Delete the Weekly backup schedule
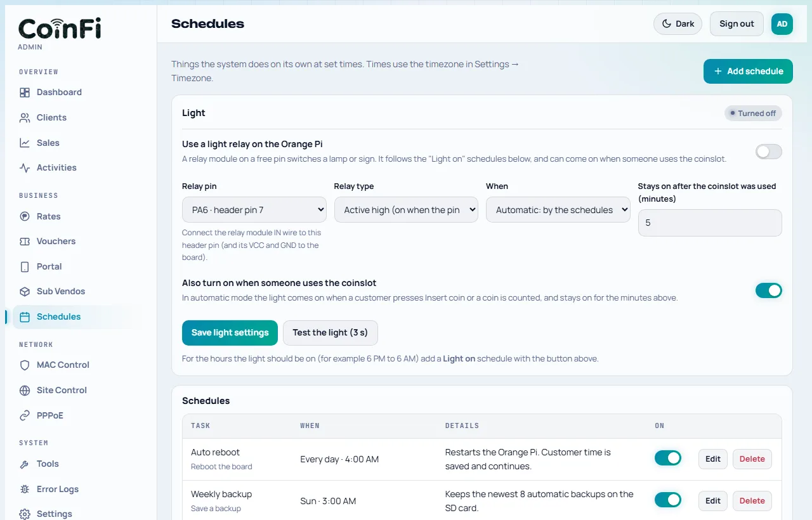This screenshot has height=520, width=812. pos(752,501)
